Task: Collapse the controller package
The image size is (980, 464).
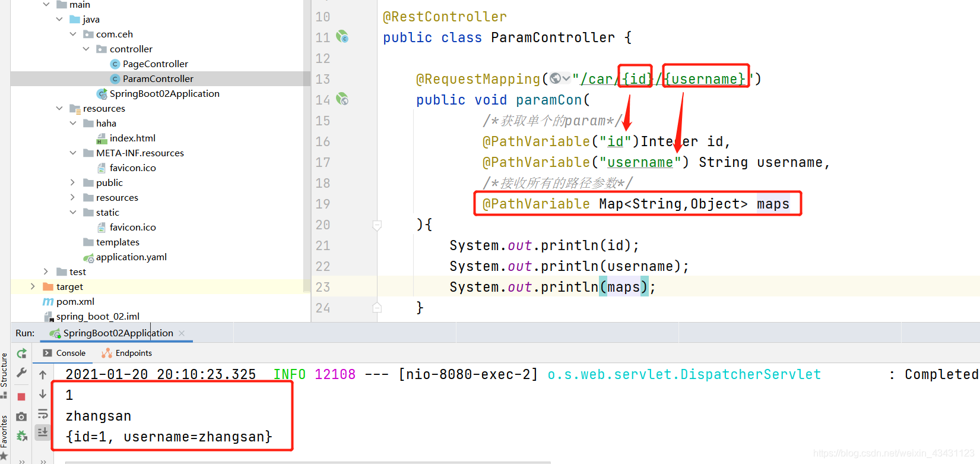Action: pos(86,49)
